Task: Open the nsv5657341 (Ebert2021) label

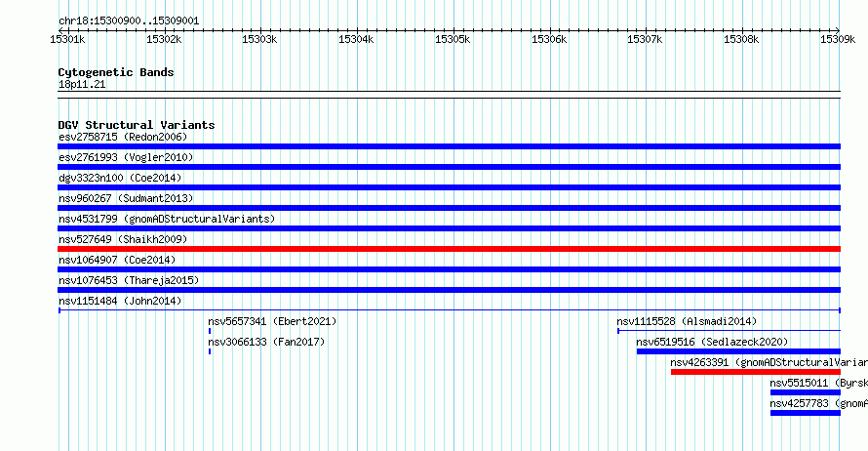Action: (272, 321)
